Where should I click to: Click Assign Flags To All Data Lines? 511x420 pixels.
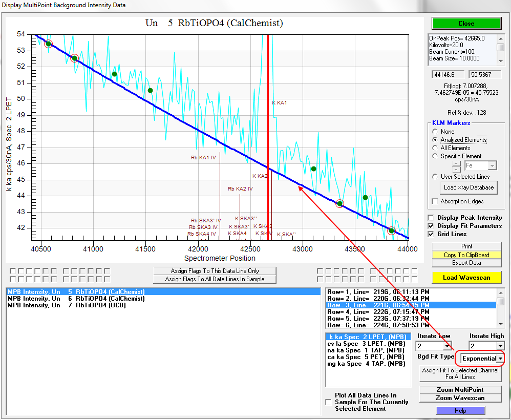point(215,279)
